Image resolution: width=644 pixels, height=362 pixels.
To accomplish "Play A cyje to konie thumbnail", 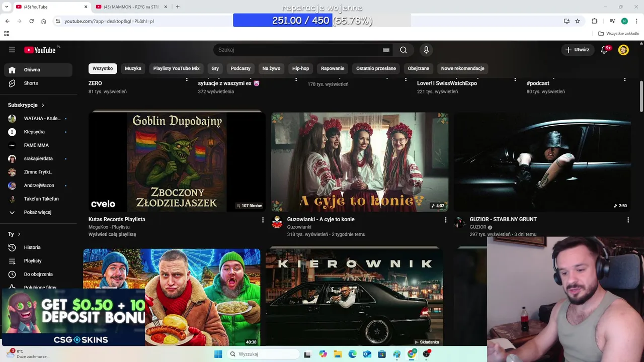I will (x=360, y=161).
